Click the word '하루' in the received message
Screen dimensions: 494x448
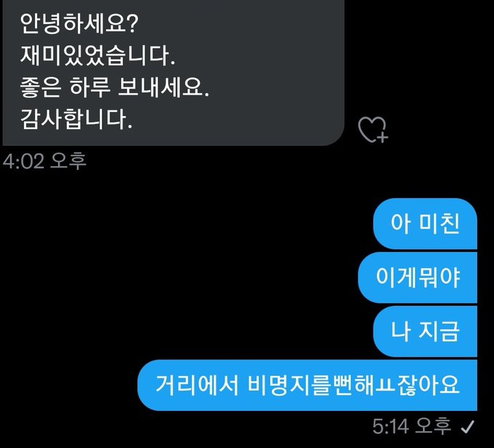point(90,87)
